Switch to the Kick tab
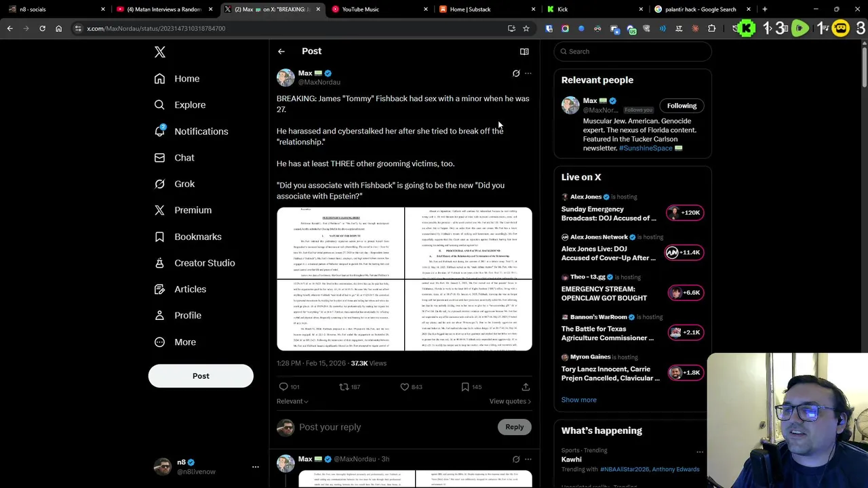The width and height of the screenshot is (868, 488). (x=595, y=9)
